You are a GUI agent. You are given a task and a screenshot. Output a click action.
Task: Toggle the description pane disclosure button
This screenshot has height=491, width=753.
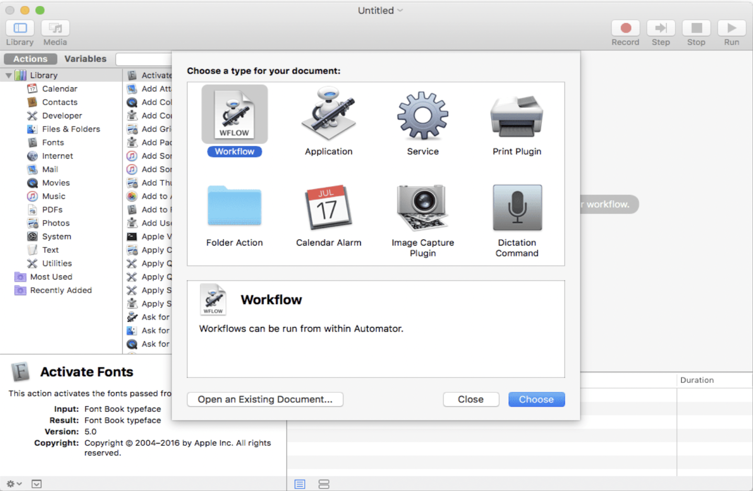(36, 484)
